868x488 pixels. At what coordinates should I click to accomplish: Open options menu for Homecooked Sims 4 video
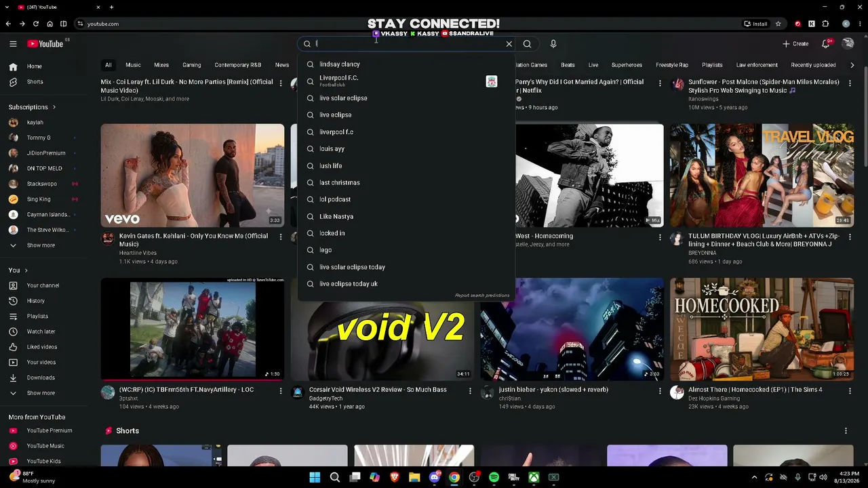tap(850, 391)
